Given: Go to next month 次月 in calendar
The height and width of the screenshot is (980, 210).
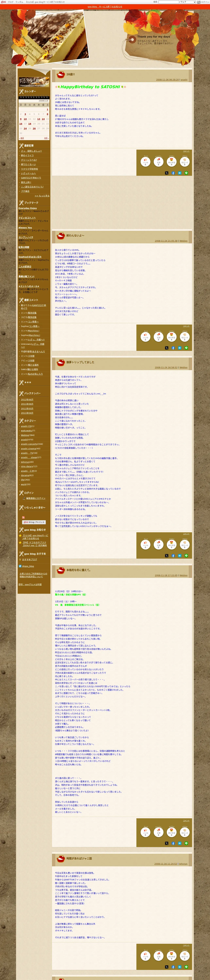Looking at the screenshot, I should pos(46,138).
